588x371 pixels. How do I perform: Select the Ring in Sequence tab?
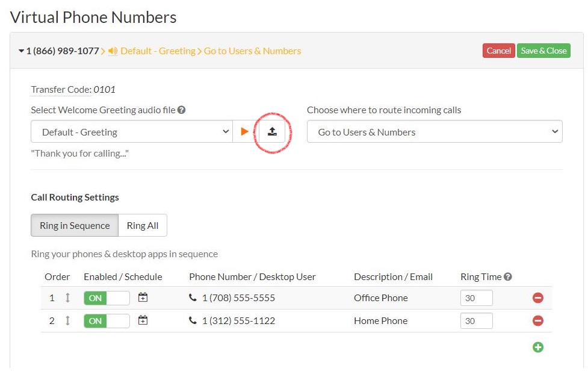pyautogui.click(x=75, y=225)
